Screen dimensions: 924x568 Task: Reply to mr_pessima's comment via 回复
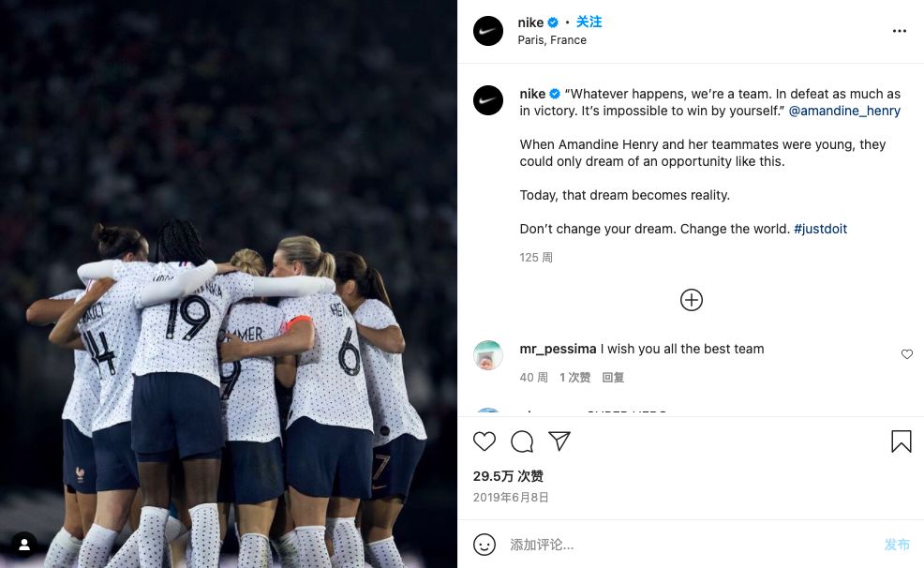tap(613, 377)
